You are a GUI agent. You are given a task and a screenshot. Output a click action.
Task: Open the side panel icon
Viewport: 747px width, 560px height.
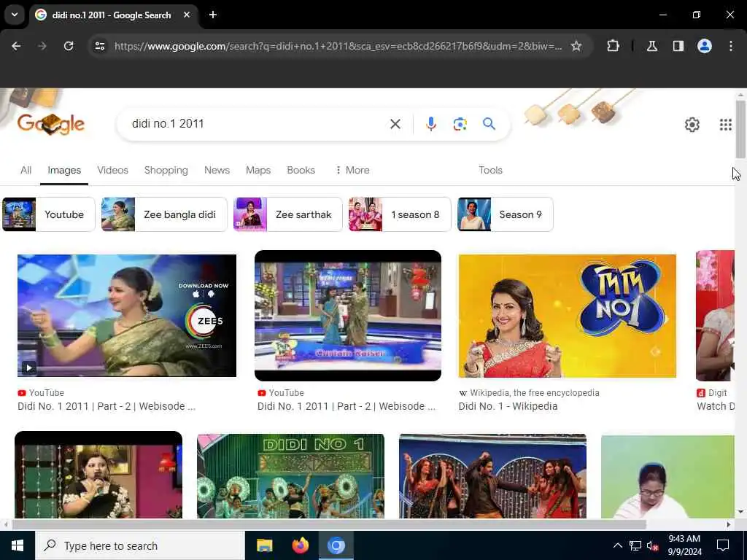pos(678,46)
